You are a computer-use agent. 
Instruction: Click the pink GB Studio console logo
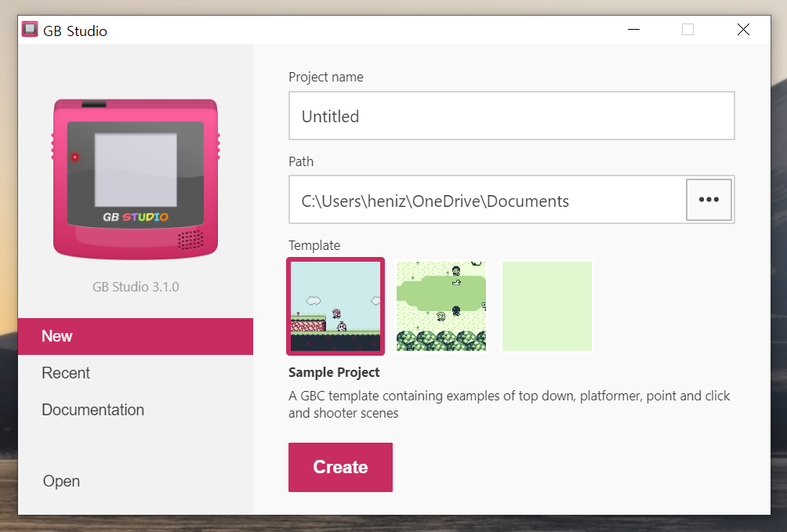(x=136, y=179)
